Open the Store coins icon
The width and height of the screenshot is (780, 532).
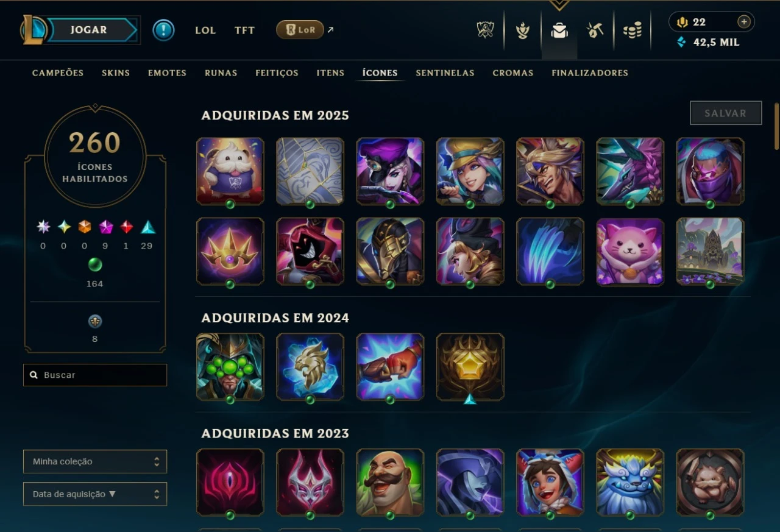pyautogui.click(x=633, y=30)
